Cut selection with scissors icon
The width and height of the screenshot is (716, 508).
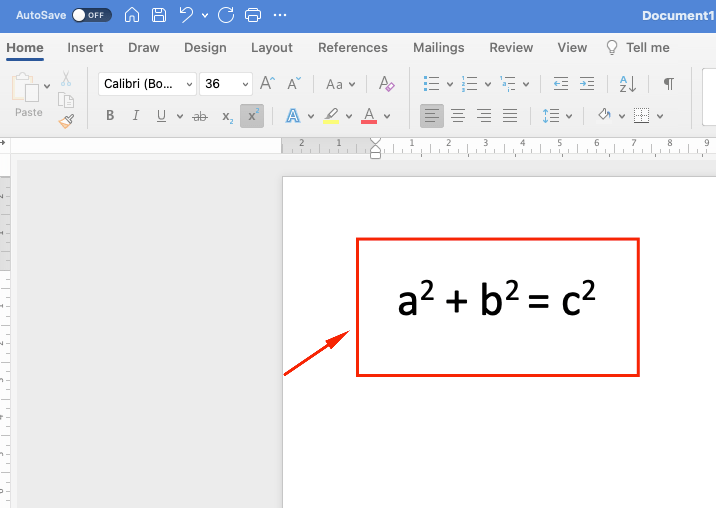tap(66, 79)
